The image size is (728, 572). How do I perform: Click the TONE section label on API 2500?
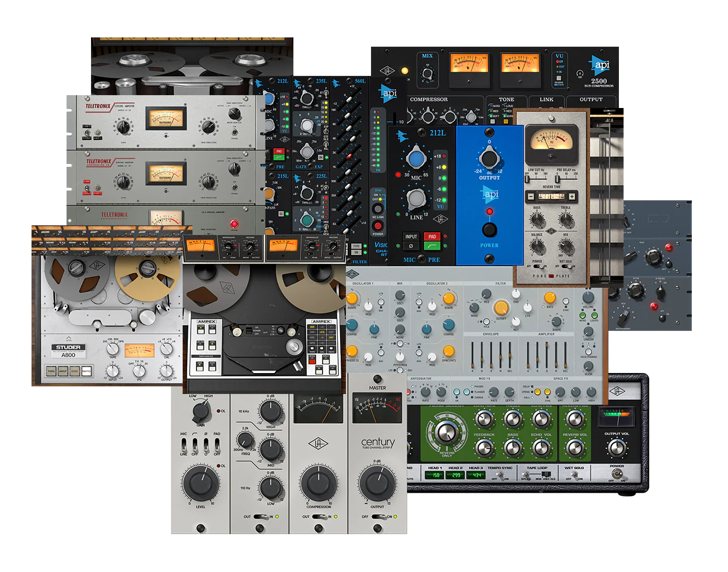click(x=506, y=99)
